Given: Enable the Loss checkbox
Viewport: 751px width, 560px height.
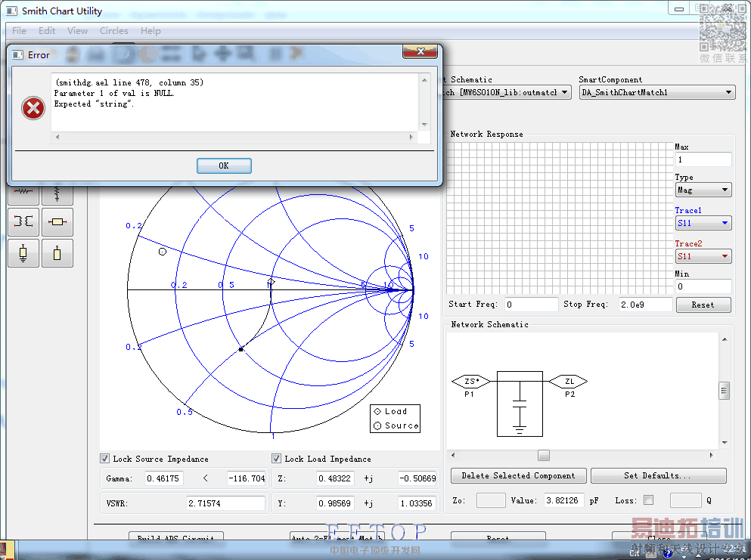Looking at the screenshot, I should [x=648, y=500].
